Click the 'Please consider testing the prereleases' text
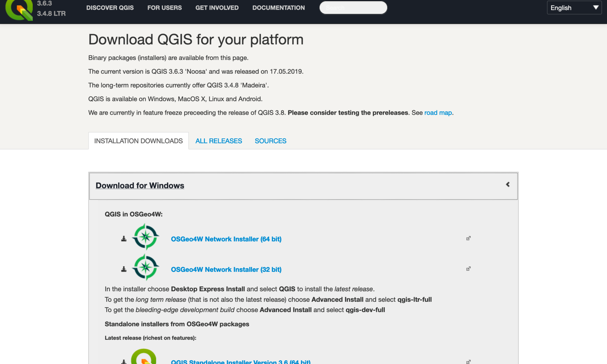The width and height of the screenshot is (607, 364). (x=348, y=113)
